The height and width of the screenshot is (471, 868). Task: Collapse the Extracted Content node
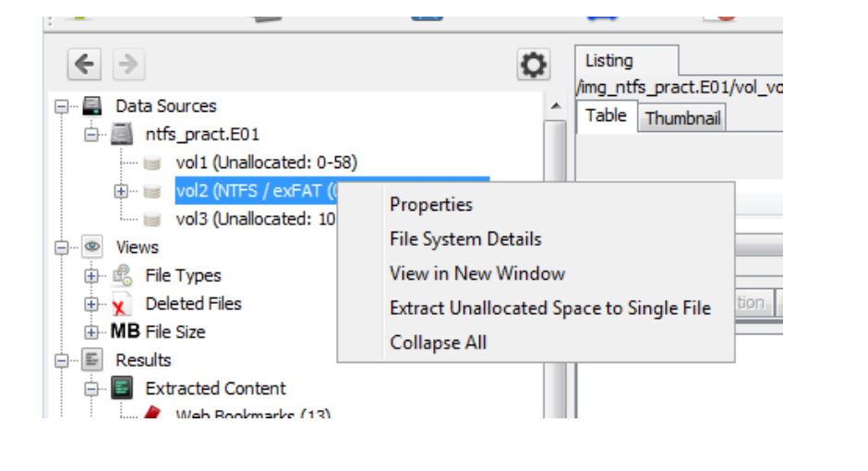pos(91,389)
